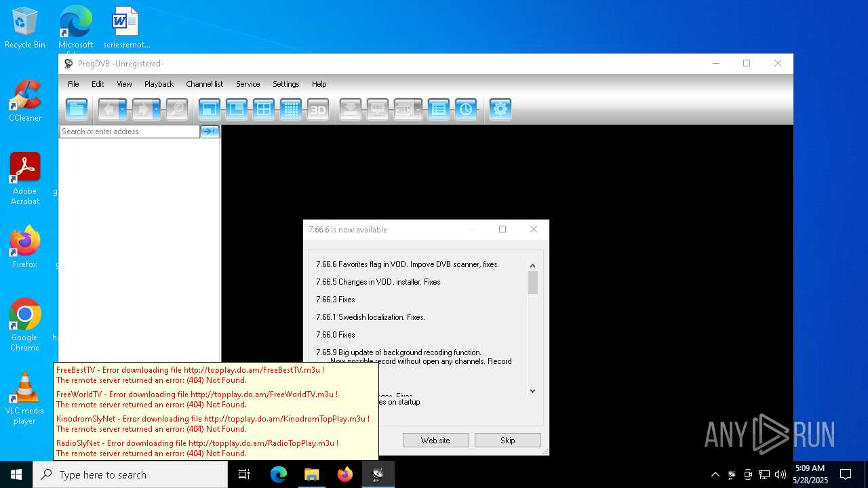Screen dimensions: 868x488
Task: Click the '7.66.1 Swedish localization' line
Action: coord(370,317)
